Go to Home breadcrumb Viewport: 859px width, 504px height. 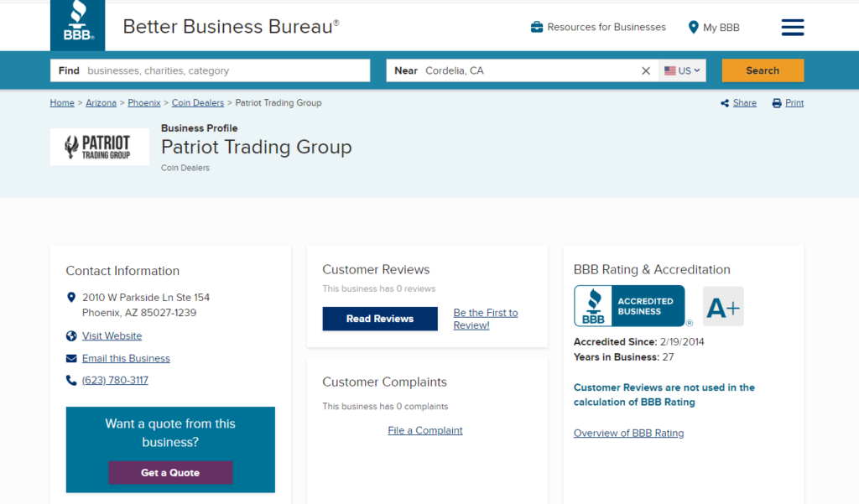coord(62,103)
